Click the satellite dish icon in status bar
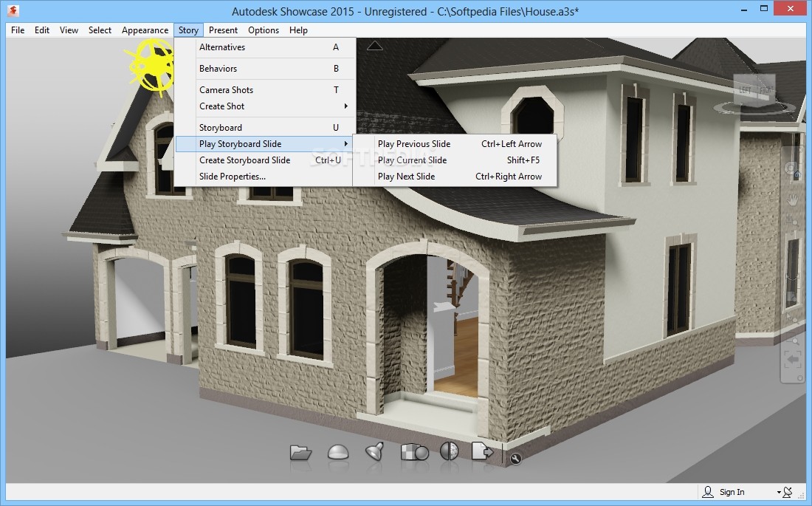The width and height of the screenshot is (812, 506). point(787,491)
